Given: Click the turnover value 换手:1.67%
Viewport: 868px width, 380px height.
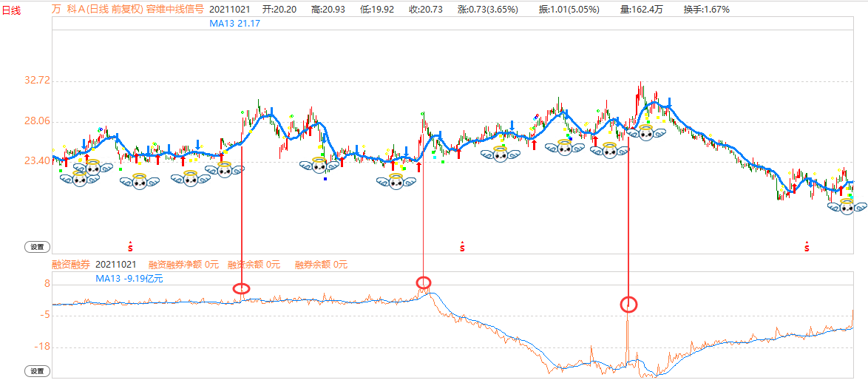Looking at the screenshot, I should 706,10.
